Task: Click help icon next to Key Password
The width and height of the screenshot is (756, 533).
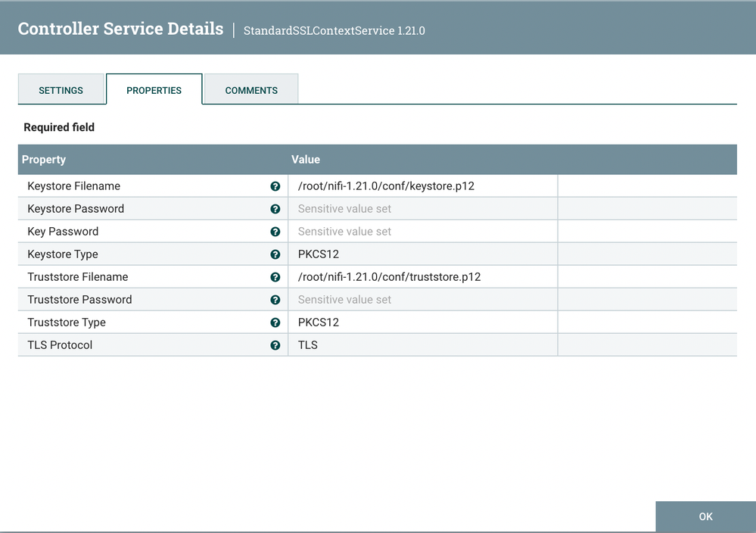Action: [275, 232]
